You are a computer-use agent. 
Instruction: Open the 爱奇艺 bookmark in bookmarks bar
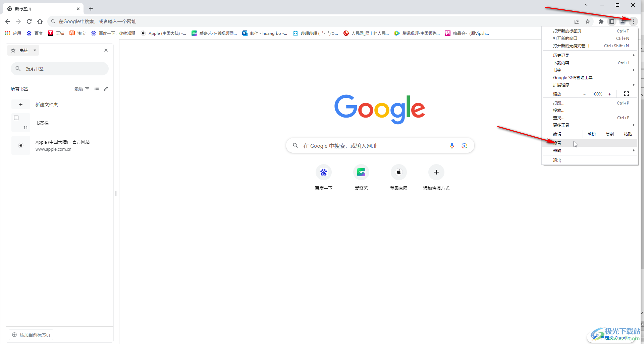214,33
